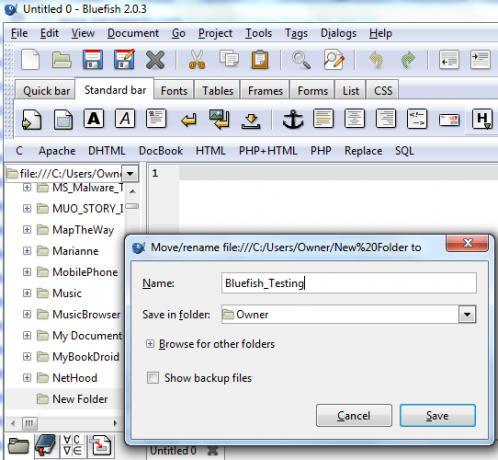The image size is (498, 460).
Task: Click the green Redo arrow icon
Action: pyautogui.click(x=408, y=60)
